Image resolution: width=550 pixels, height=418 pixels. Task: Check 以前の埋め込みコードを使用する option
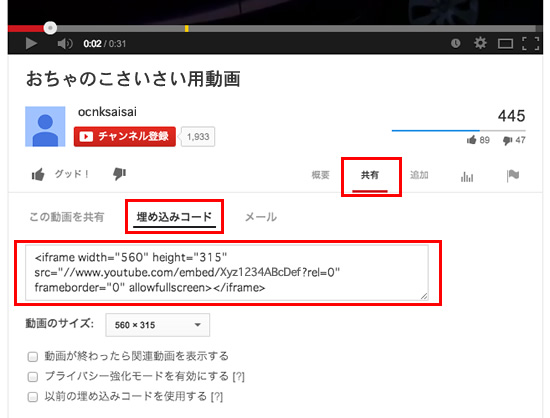[x=33, y=397]
